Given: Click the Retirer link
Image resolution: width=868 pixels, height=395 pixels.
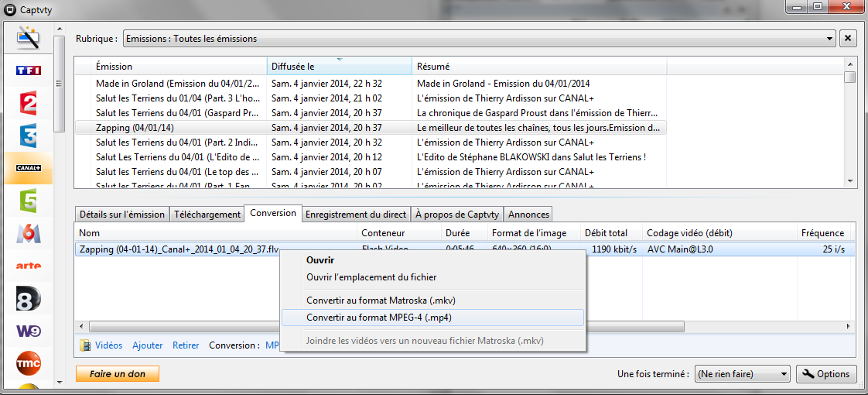Looking at the screenshot, I should (186, 345).
